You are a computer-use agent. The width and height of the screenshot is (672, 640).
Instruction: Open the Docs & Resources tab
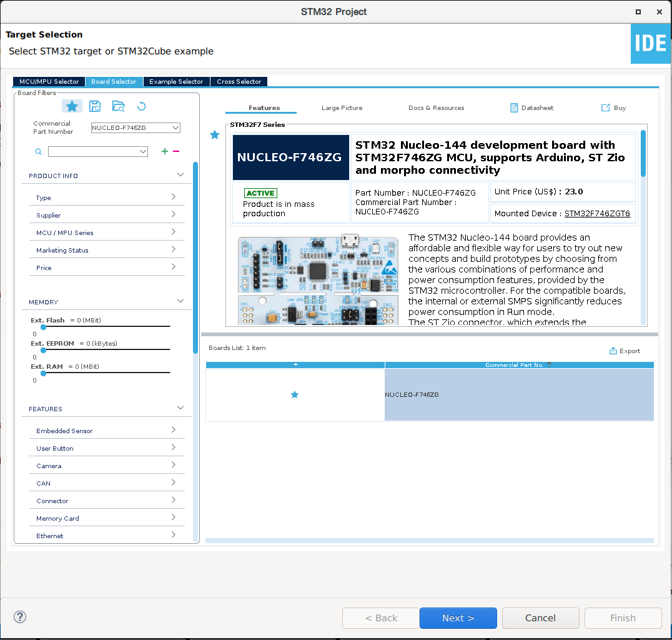pos(436,107)
